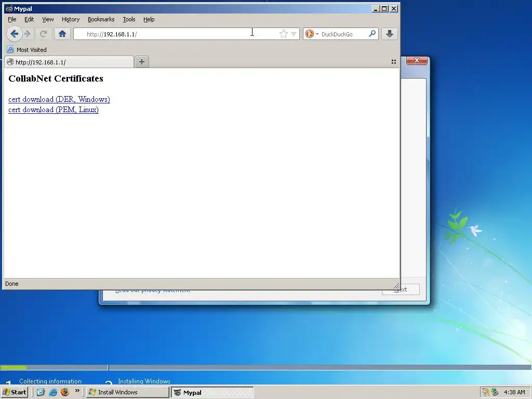Open the File menu
The width and height of the screenshot is (532, 399).
coord(12,19)
